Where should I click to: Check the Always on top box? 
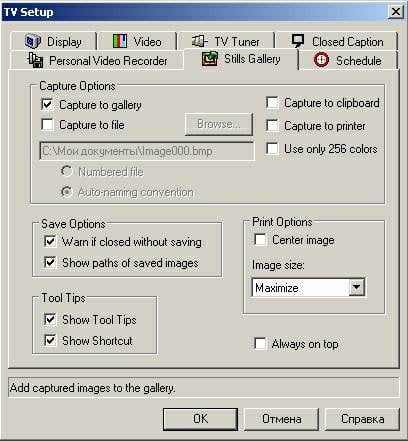pyautogui.click(x=260, y=343)
